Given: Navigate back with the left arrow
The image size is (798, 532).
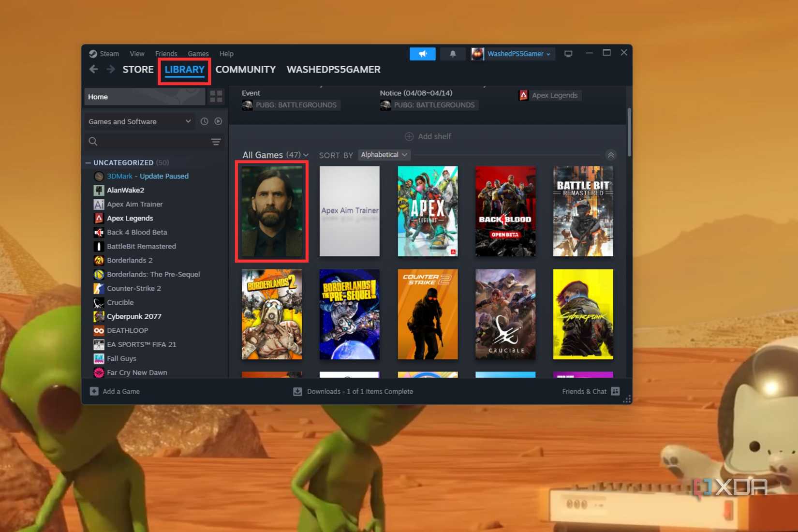Looking at the screenshot, I should point(93,69).
